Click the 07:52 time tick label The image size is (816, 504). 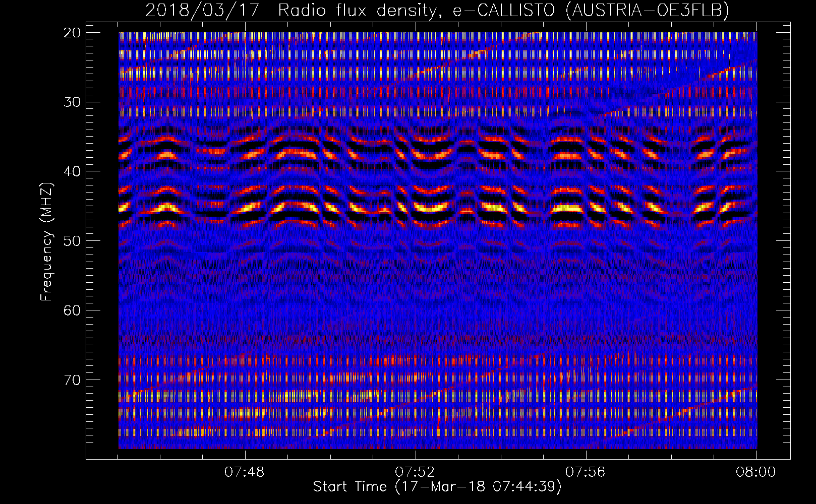(x=415, y=472)
